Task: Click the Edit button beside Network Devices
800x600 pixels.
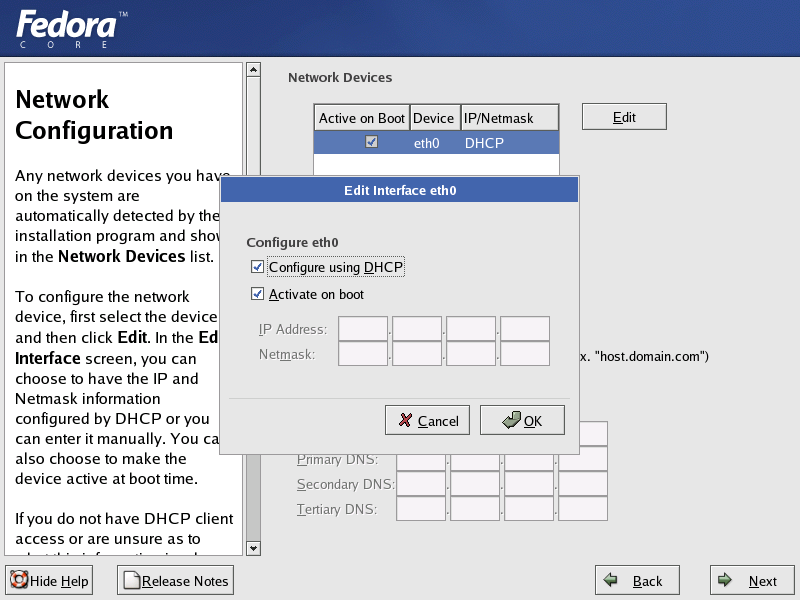Action: click(624, 117)
